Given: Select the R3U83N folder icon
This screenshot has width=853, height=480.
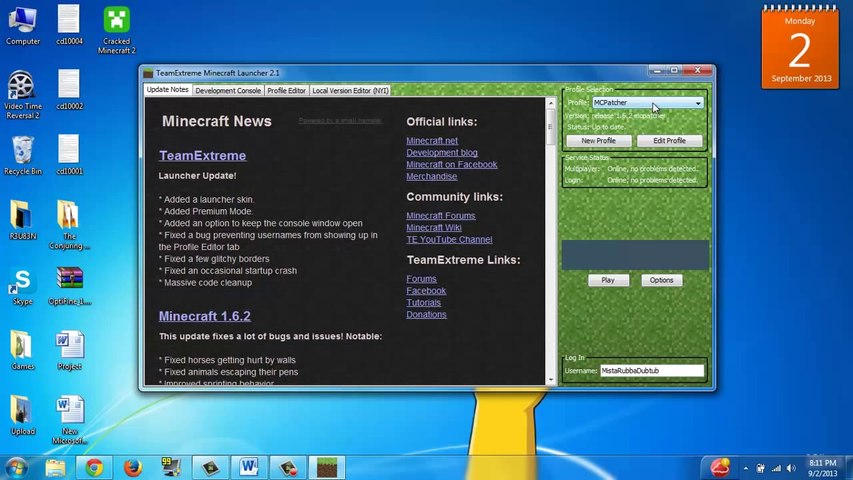Looking at the screenshot, I should tap(22, 220).
